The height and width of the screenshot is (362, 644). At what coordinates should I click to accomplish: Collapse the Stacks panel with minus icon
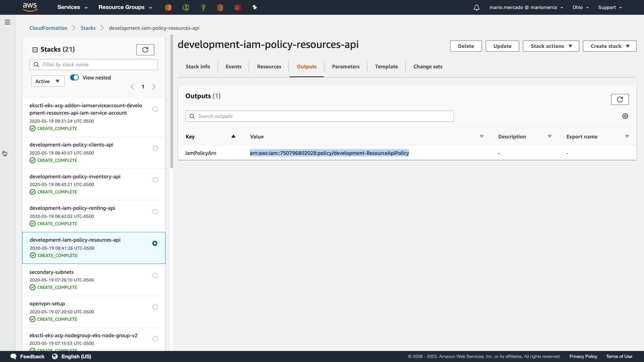pyautogui.click(x=35, y=50)
